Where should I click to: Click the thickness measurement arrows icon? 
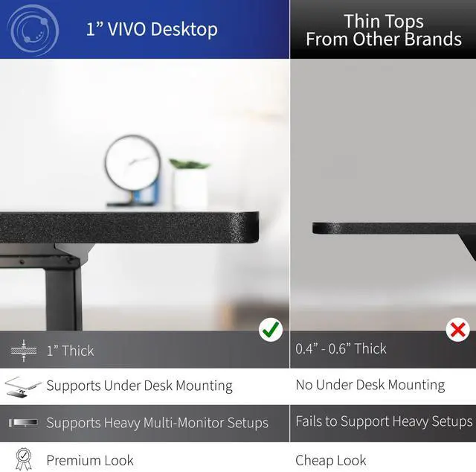[x=24, y=351]
